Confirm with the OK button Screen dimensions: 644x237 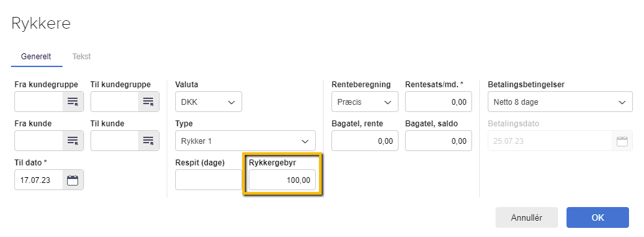(x=598, y=217)
